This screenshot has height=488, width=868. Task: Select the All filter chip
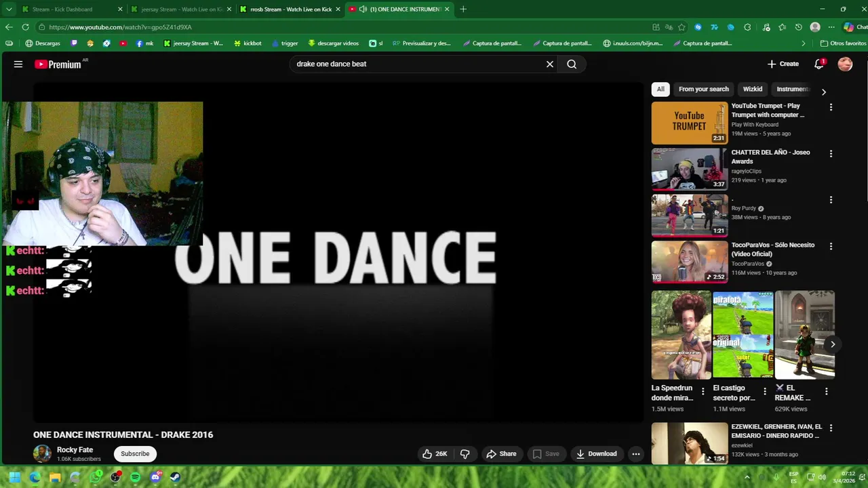pos(660,89)
